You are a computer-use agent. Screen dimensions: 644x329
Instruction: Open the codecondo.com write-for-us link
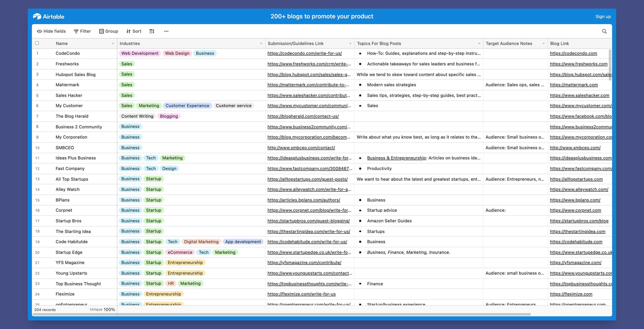[304, 53]
